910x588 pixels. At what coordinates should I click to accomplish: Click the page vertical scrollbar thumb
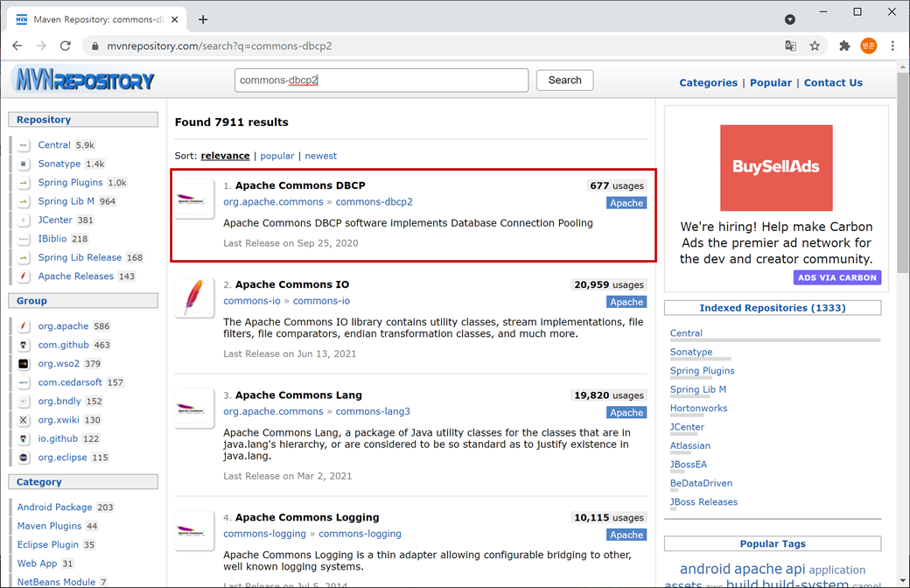coord(902,171)
